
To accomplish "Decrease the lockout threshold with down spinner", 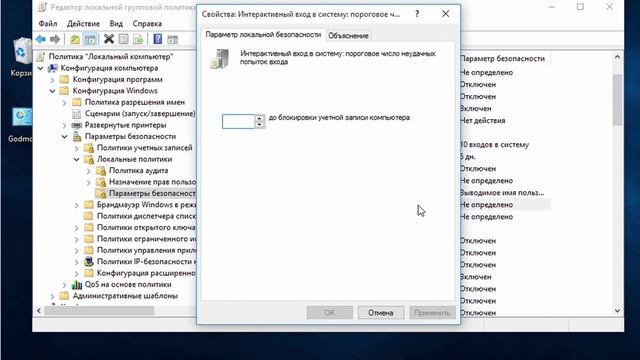I will [260, 124].
